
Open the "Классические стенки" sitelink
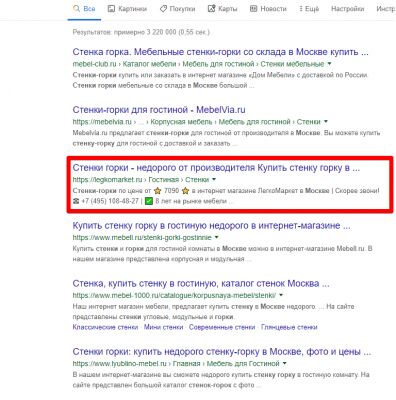point(105,327)
